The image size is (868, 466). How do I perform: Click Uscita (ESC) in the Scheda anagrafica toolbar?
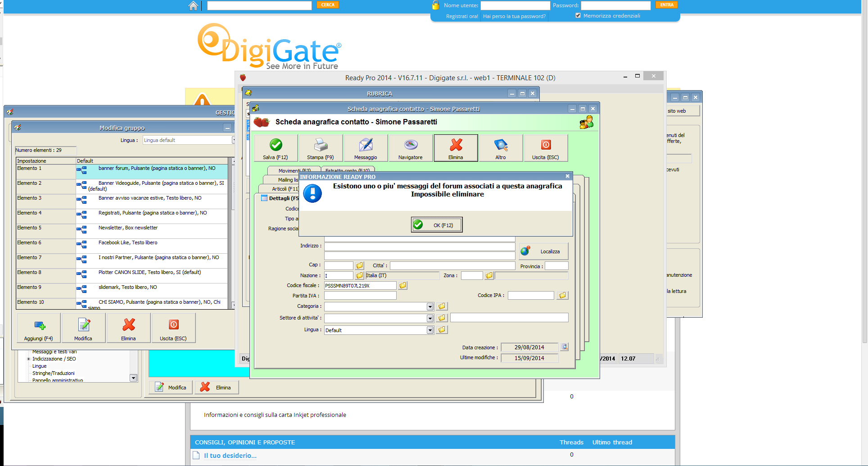click(546, 148)
